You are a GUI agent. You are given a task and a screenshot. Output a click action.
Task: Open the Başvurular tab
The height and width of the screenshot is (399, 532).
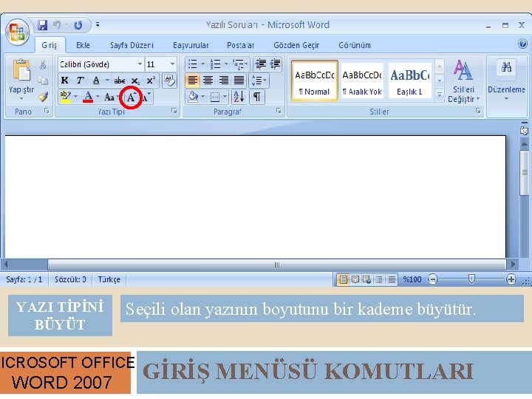[191, 45]
